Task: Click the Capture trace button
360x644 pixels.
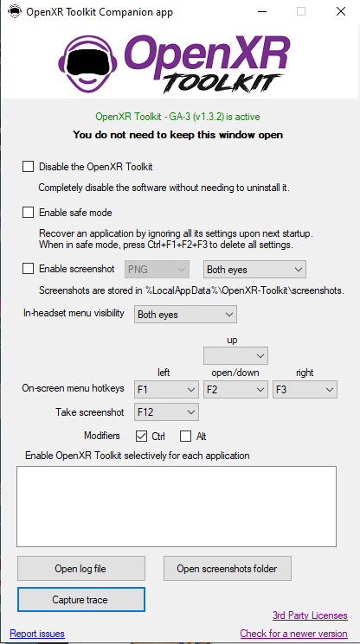Action: [x=81, y=600]
